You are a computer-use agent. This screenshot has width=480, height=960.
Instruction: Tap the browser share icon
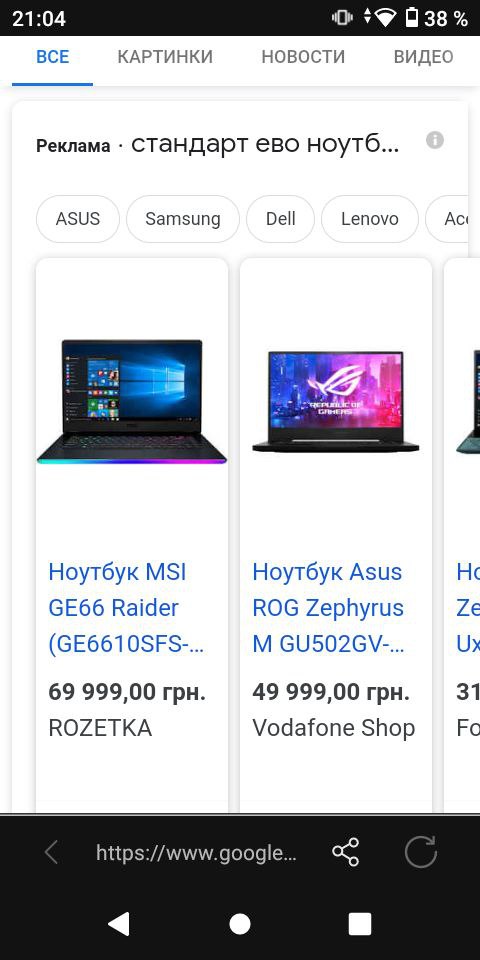pos(345,852)
